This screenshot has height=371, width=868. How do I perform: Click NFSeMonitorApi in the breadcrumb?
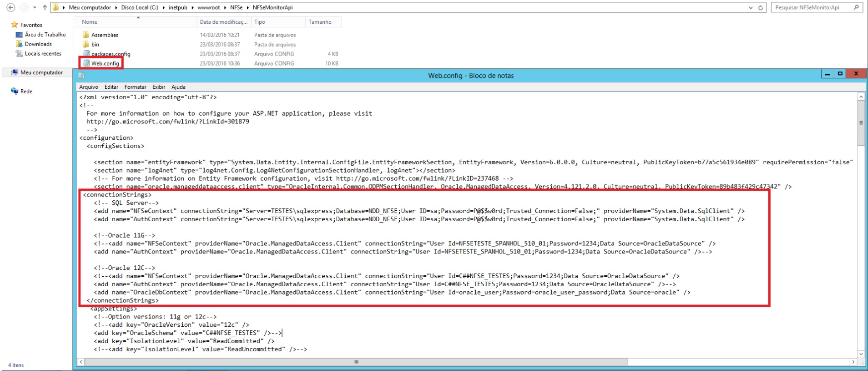point(273,7)
